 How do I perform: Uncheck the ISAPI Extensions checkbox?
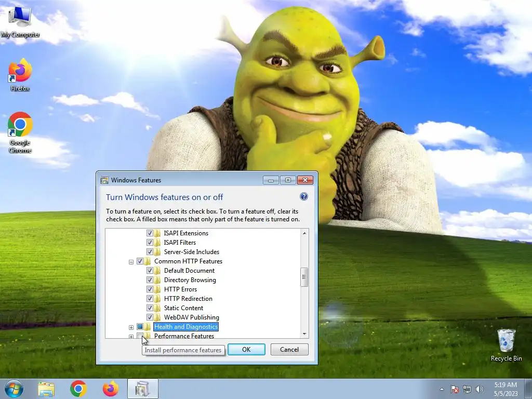tap(150, 233)
